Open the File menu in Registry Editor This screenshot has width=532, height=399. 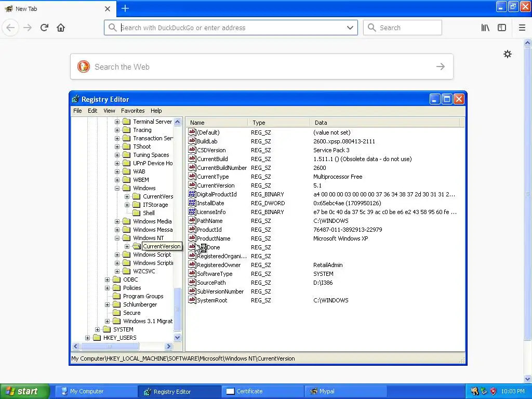(x=77, y=111)
